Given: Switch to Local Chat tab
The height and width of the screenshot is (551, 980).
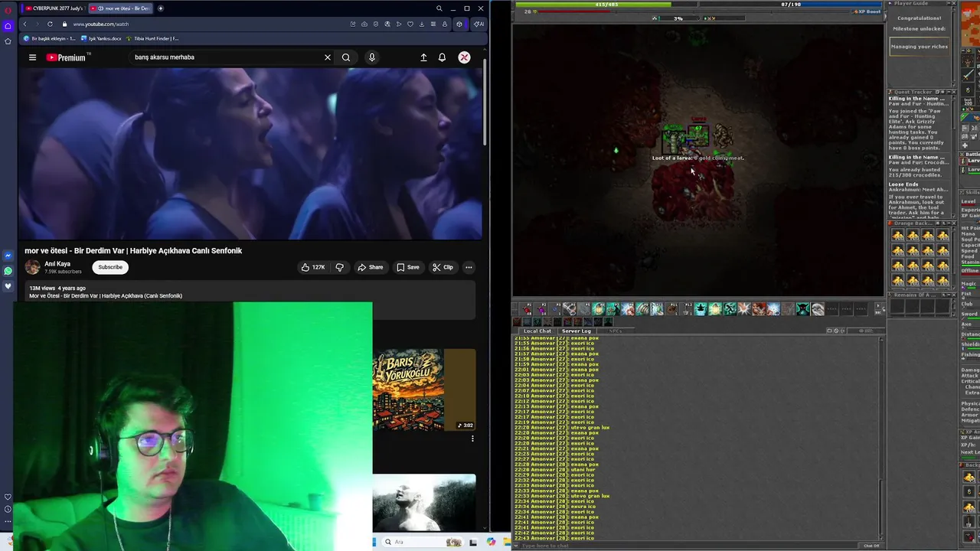Looking at the screenshot, I should pyautogui.click(x=538, y=331).
